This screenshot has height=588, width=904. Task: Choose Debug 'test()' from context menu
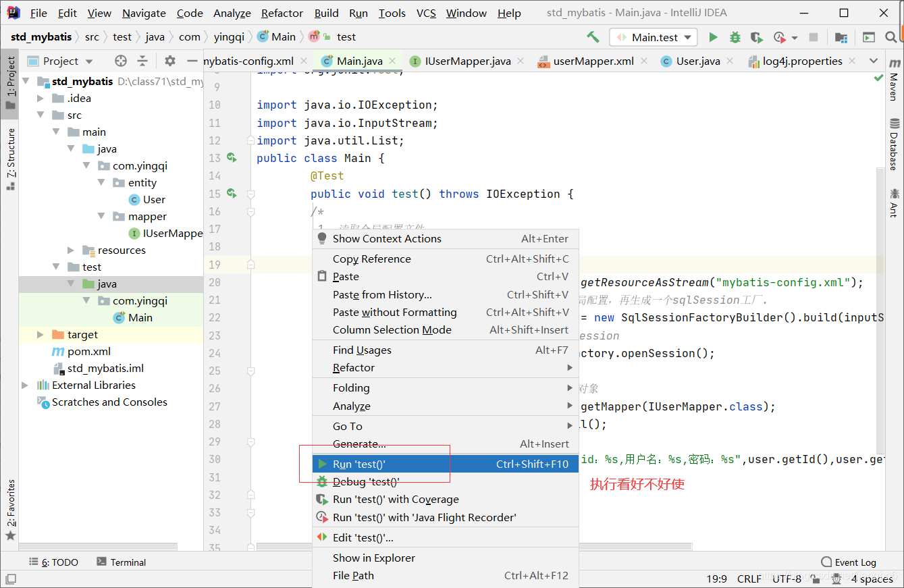pos(446,481)
